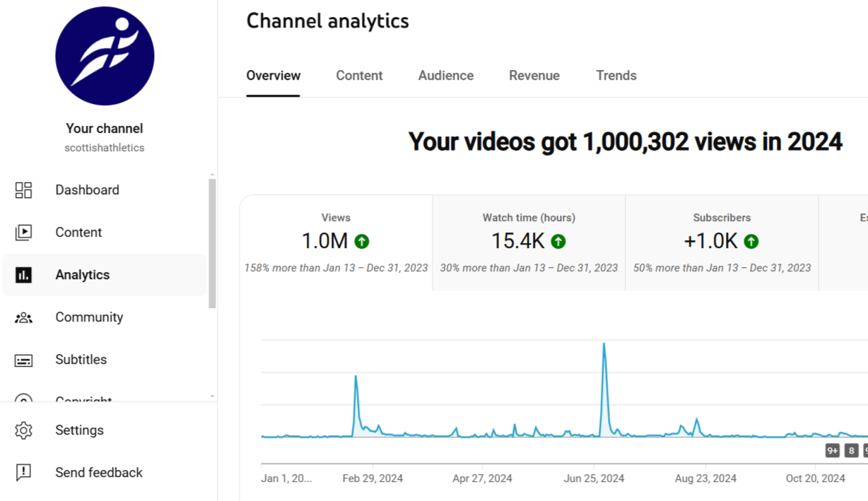Viewport: 868px width, 501px height.
Task: Open Settings via the gear icon
Action: (x=23, y=430)
